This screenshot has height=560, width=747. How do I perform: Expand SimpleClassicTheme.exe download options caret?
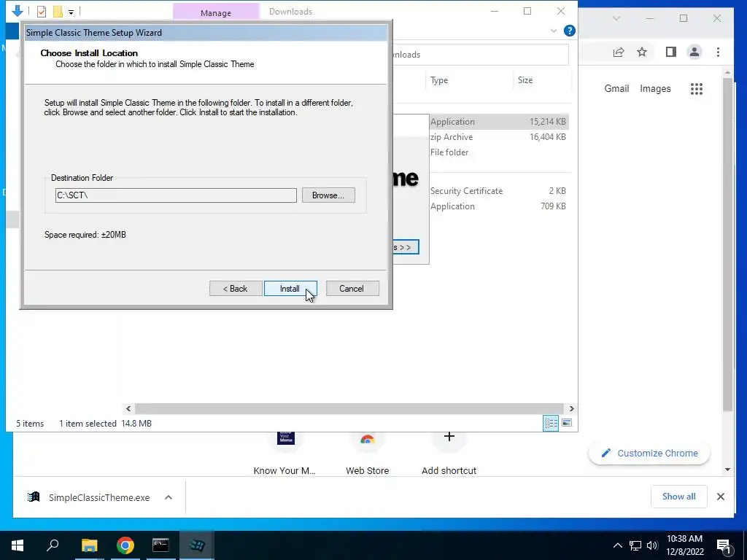(169, 497)
